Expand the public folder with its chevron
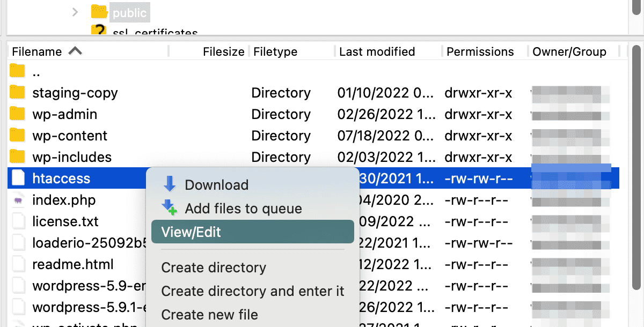 tap(75, 12)
